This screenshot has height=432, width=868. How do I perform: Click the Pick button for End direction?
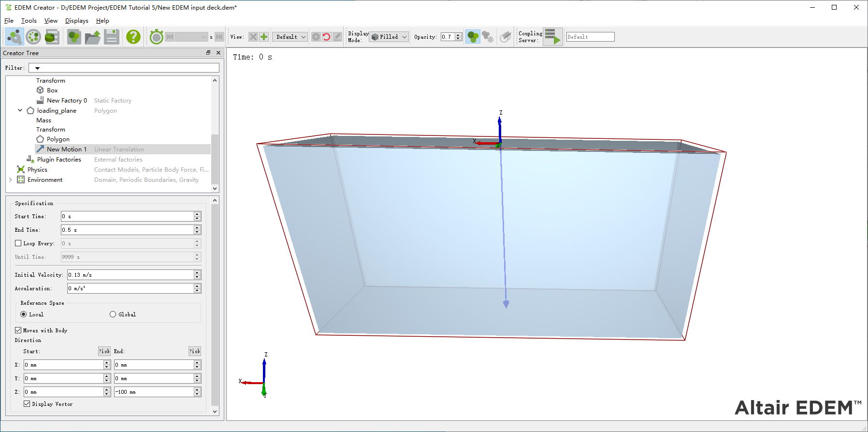[194, 351]
